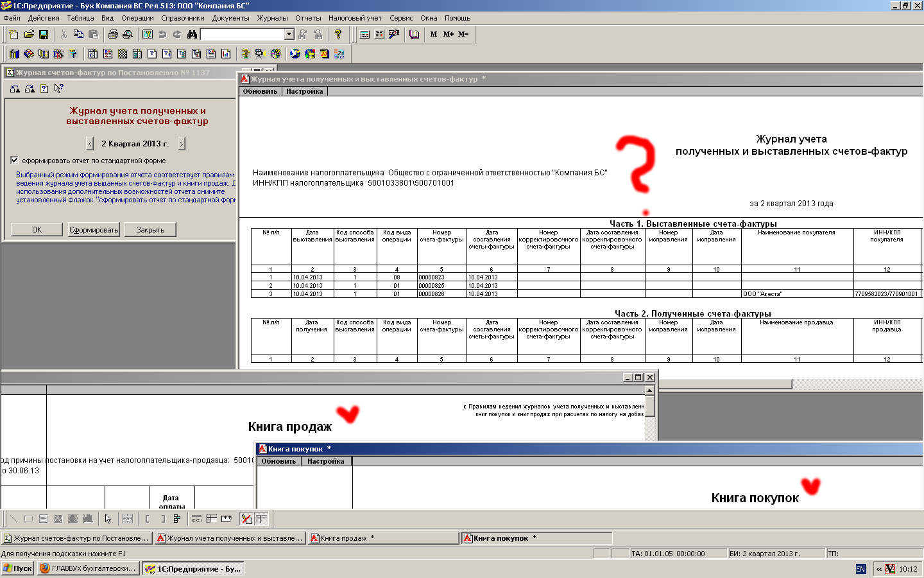Go to previous quarter with left arrow
Image resolution: width=924 pixels, height=578 pixels.
(x=90, y=144)
